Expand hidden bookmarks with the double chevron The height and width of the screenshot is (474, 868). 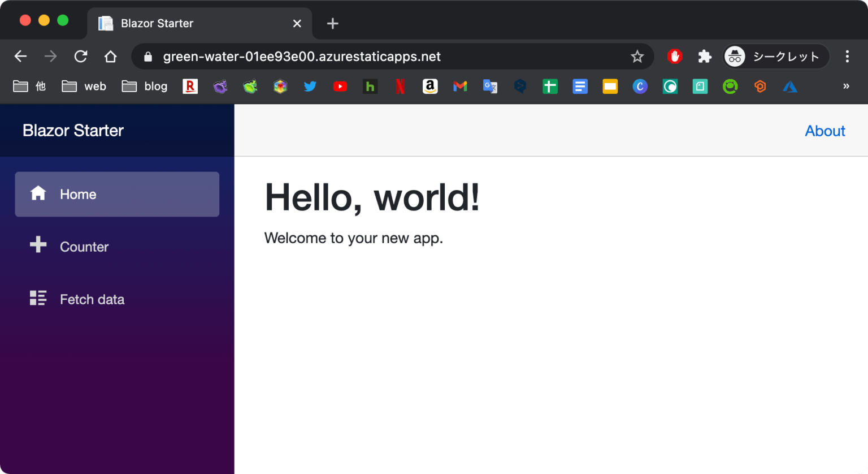coord(846,86)
